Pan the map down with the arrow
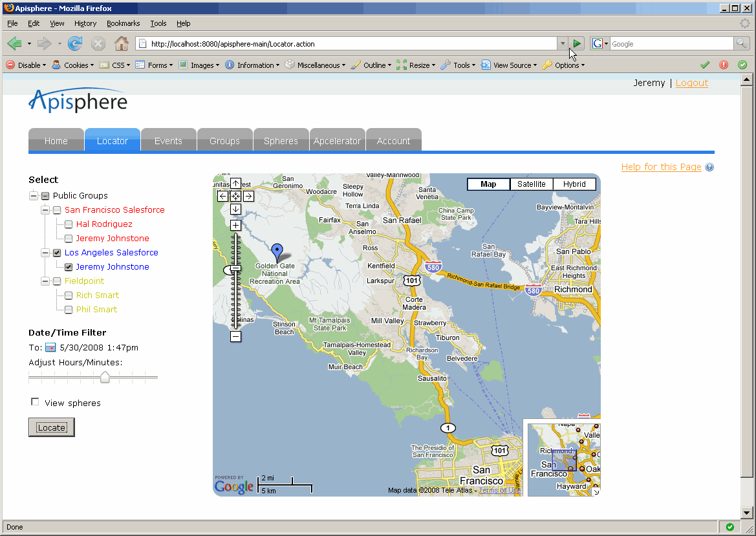 click(236, 209)
